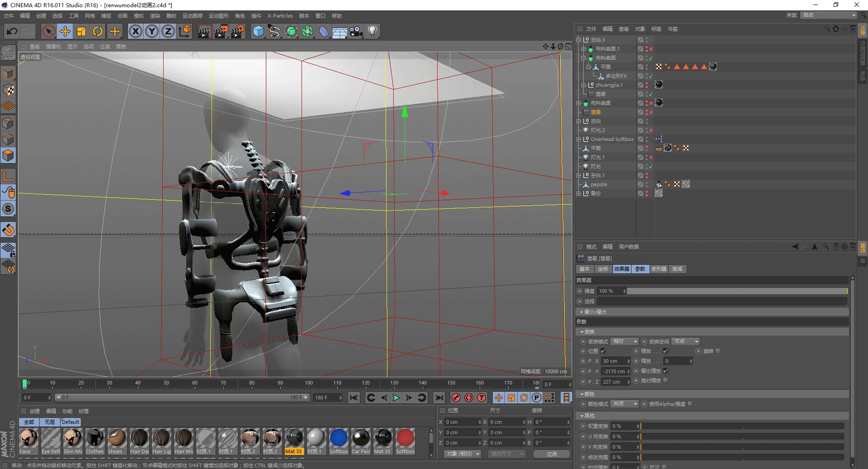Switch to Model mode
The height and width of the screenshot is (469, 868).
click(9, 73)
